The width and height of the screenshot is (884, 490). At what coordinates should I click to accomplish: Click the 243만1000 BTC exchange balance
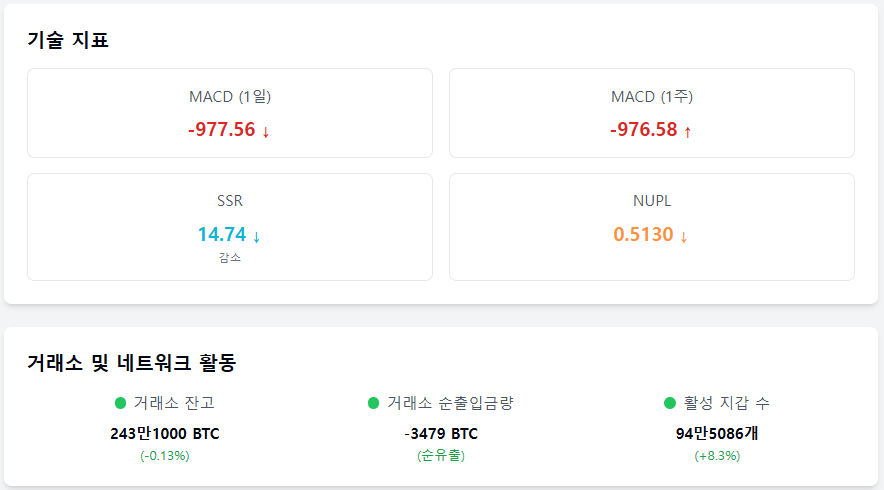click(165, 434)
